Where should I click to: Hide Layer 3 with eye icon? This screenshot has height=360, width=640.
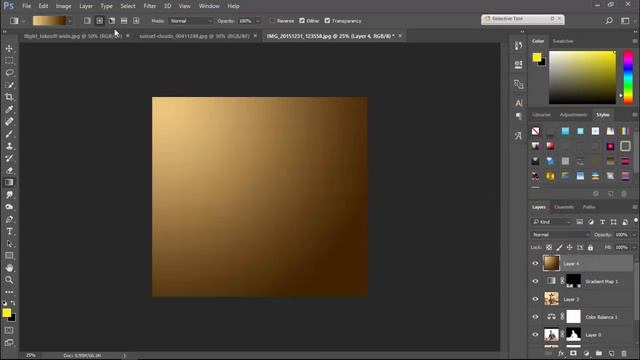click(x=536, y=299)
